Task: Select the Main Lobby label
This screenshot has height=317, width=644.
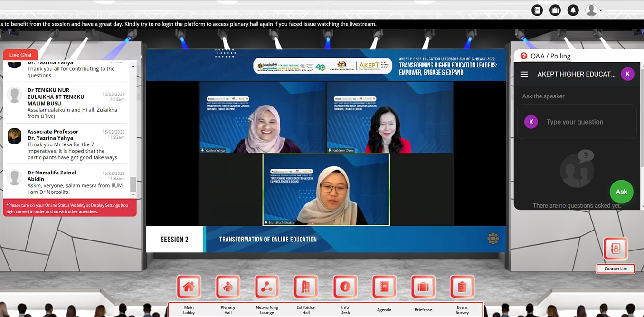Action: pyautogui.click(x=189, y=310)
